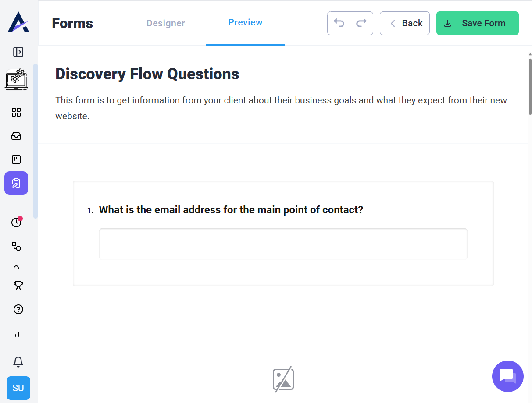This screenshot has width=532, height=403.
Task: Click the app logo icon
Action: click(18, 22)
